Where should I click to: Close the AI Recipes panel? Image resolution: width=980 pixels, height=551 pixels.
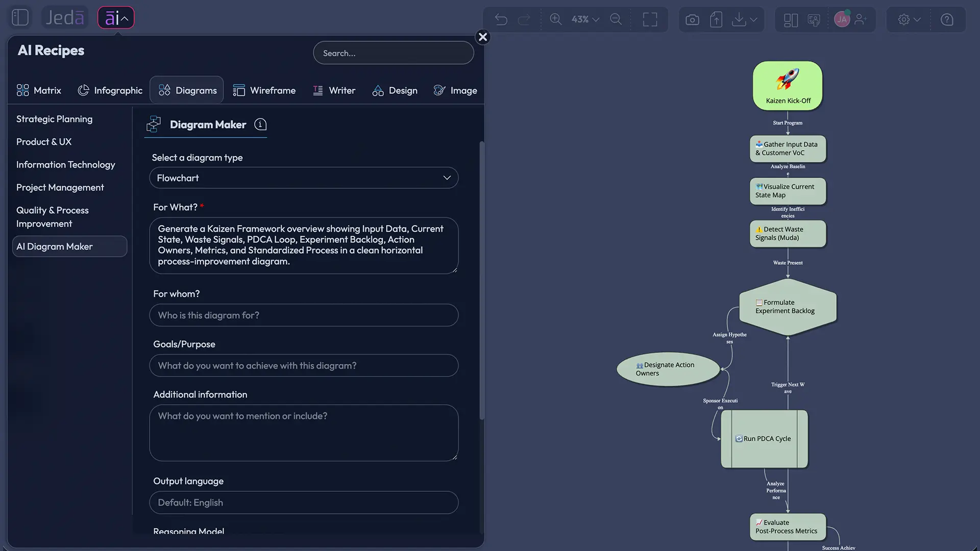pyautogui.click(x=483, y=37)
